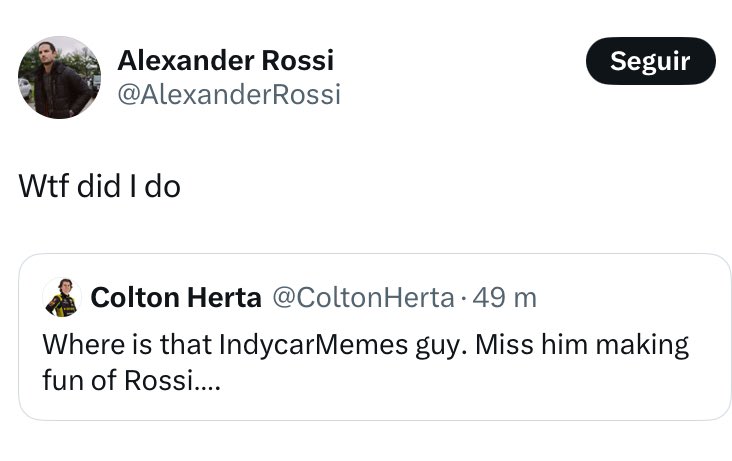Open Colton Herta's small avatar icon
The width and height of the screenshot is (732, 461).
click(x=62, y=298)
